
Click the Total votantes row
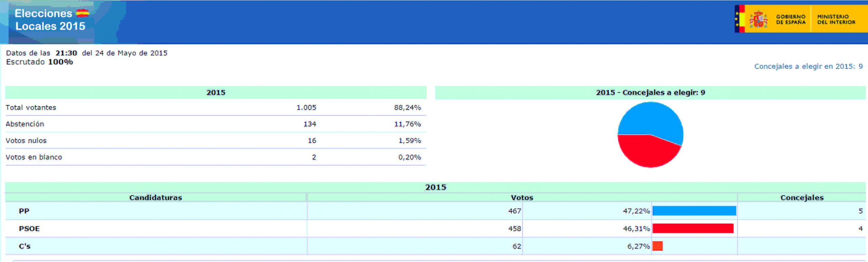[x=31, y=107]
